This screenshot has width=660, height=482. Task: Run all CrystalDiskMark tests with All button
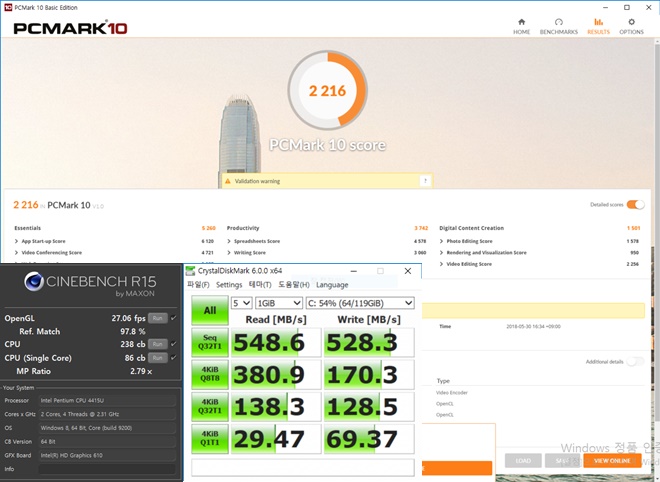pos(210,310)
